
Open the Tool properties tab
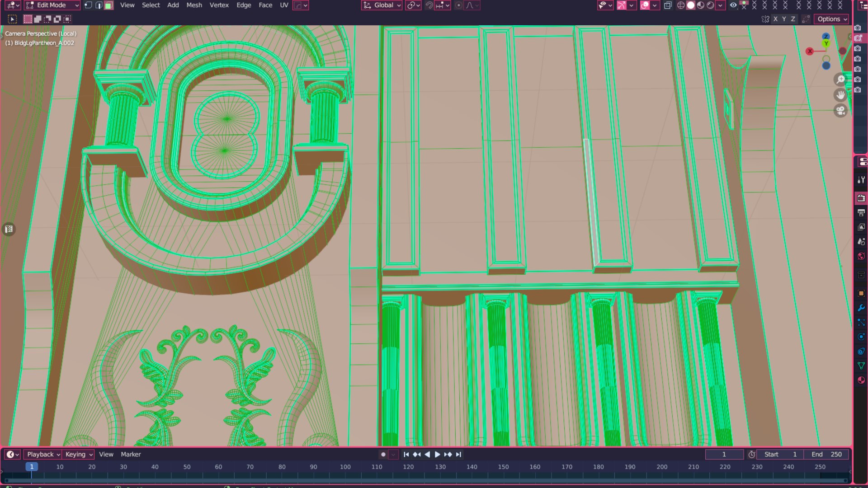tap(861, 180)
